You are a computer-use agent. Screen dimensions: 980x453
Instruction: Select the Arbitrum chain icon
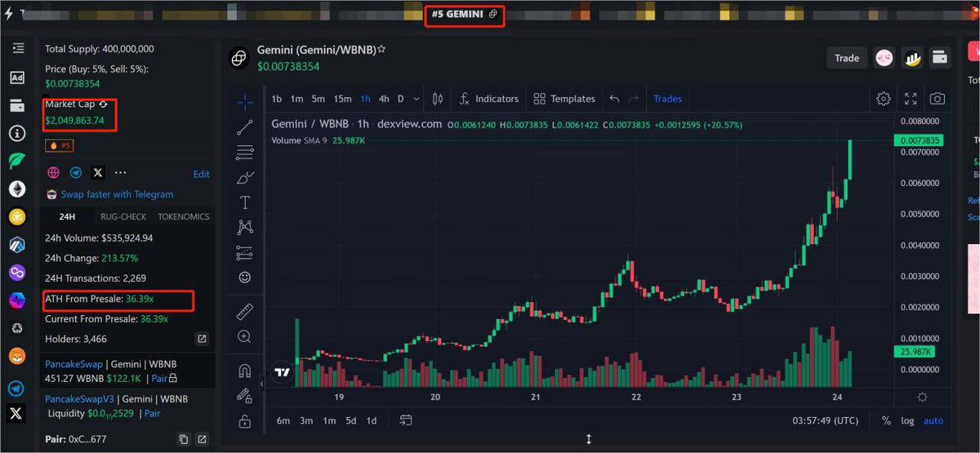17,245
